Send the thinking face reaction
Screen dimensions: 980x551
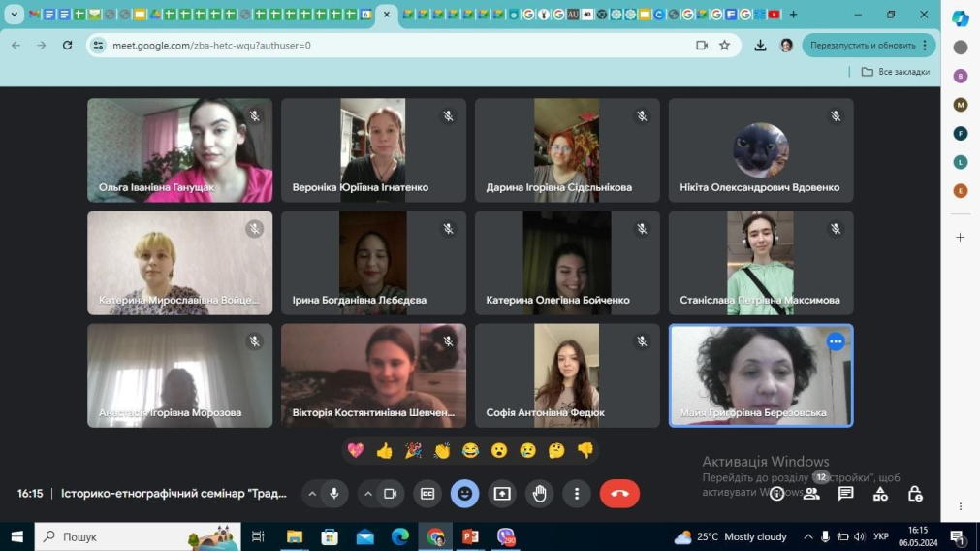(x=556, y=450)
